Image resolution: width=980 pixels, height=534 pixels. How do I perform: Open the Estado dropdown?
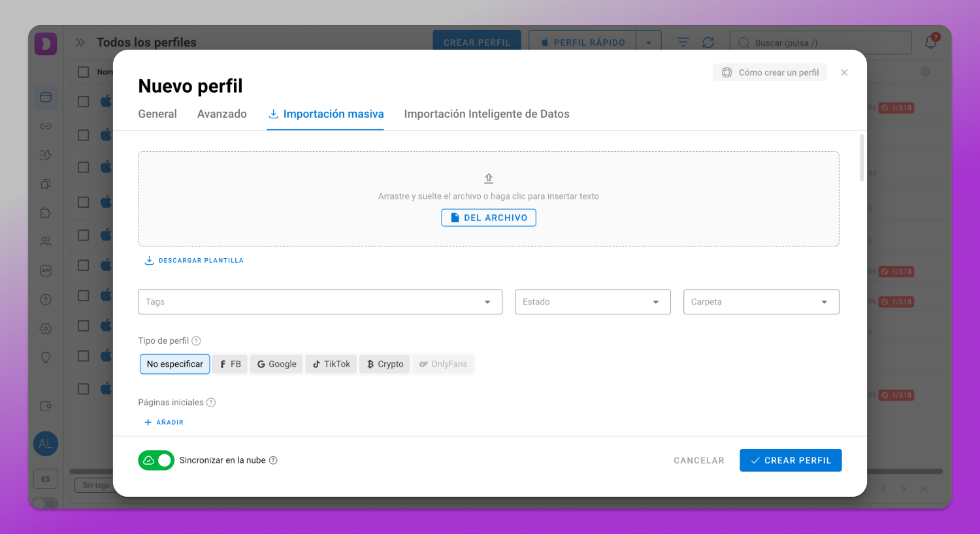[x=593, y=302]
